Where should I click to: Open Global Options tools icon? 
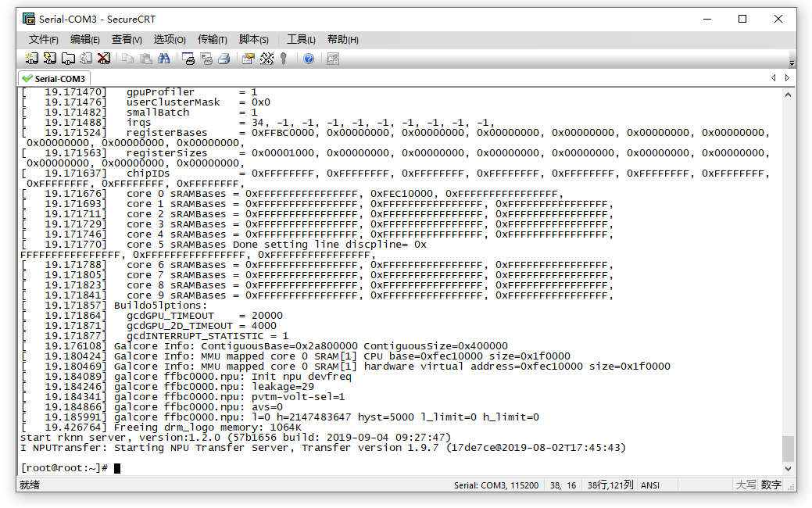[266, 59]
